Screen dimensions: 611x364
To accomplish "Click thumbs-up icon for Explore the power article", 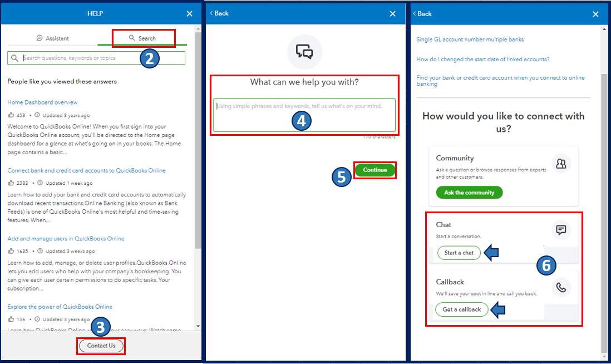I will (x=11, y=319).
